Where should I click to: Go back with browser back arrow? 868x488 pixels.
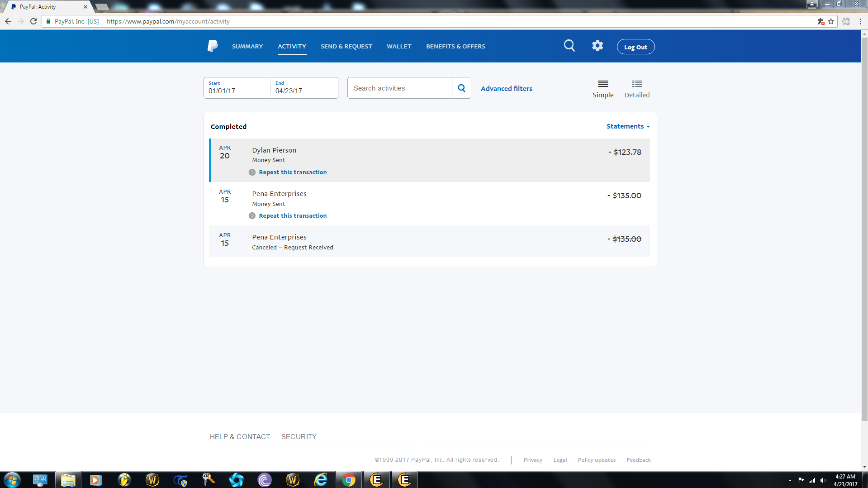[8, 21]
